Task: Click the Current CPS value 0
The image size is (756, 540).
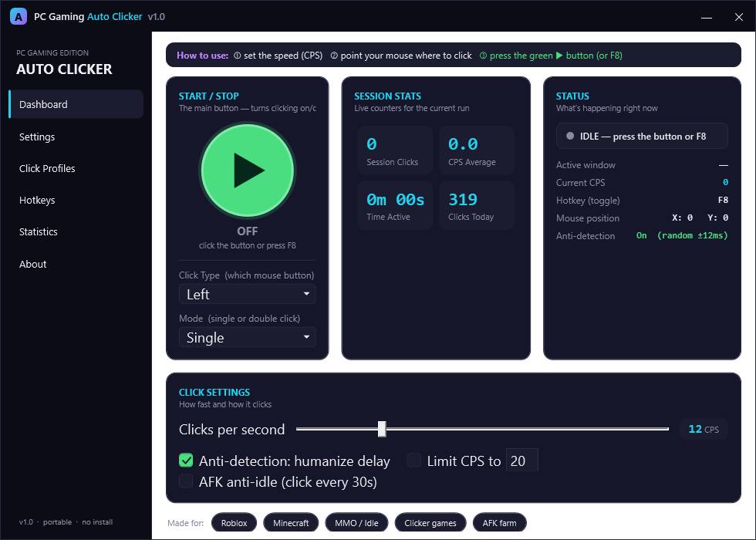Action: 725,182
